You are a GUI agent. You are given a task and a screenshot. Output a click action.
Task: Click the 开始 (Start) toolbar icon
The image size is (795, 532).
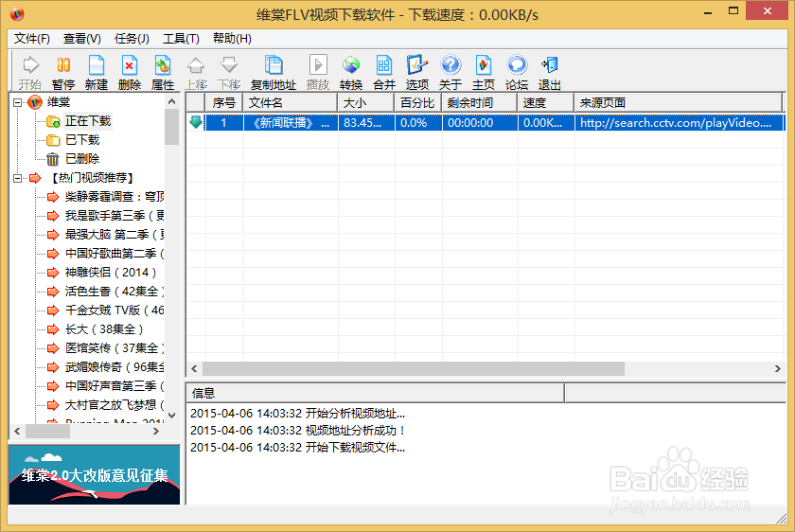pos(30,72)
